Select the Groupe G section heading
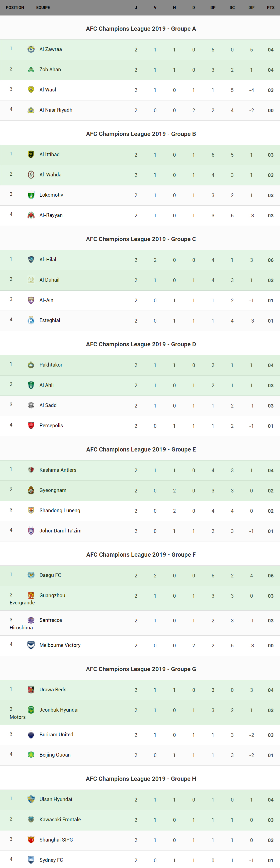Image resolution: width=280 pixels, height=868 pixels. pyautogui.click(x=141, y=669)
